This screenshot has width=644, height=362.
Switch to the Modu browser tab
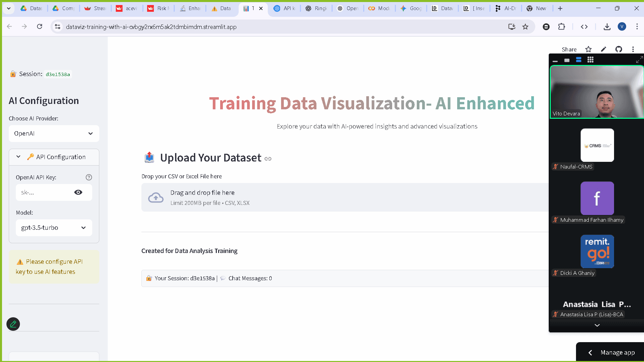coord(379,8)
